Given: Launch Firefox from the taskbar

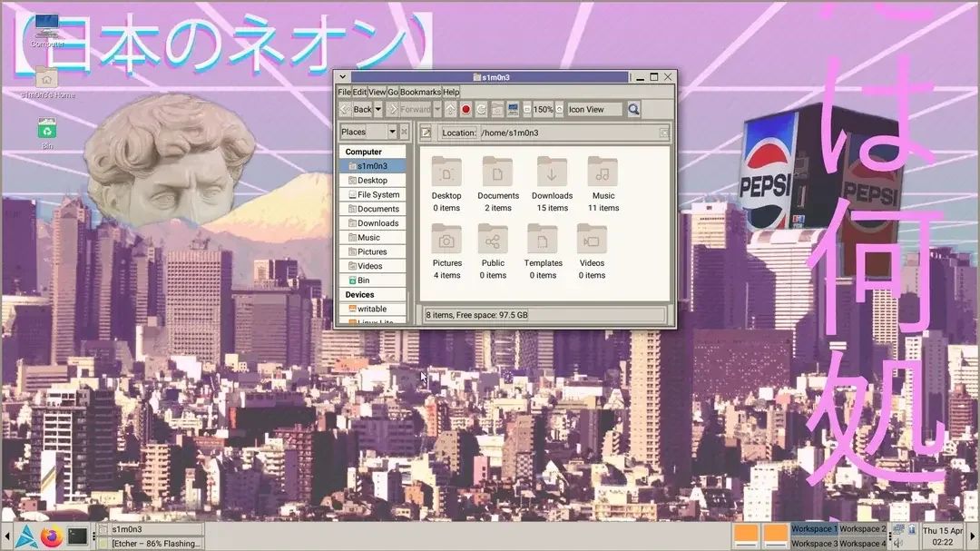Looking at the screenshot, I should coord(51,536).
